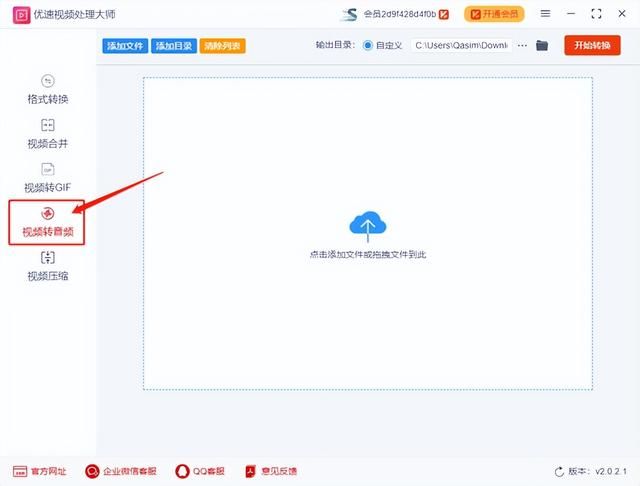
Task: Minimize the application window
Action: [571, 14]
